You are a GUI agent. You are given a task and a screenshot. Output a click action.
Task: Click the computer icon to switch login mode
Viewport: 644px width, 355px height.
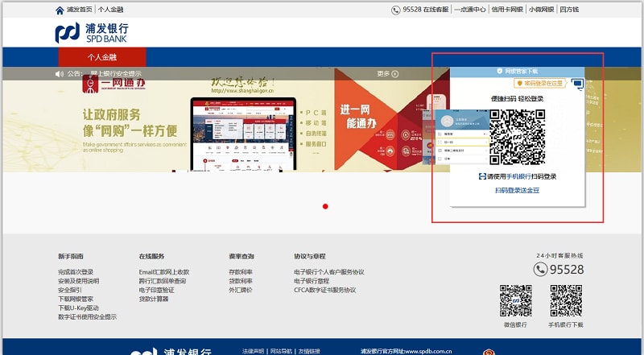577,84
